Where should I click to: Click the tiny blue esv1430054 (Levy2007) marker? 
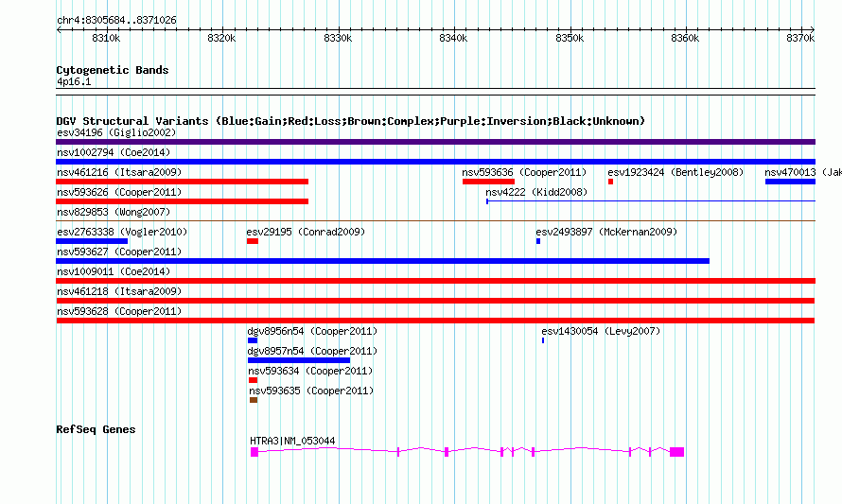pyautogui.click(x=543, y=340)
